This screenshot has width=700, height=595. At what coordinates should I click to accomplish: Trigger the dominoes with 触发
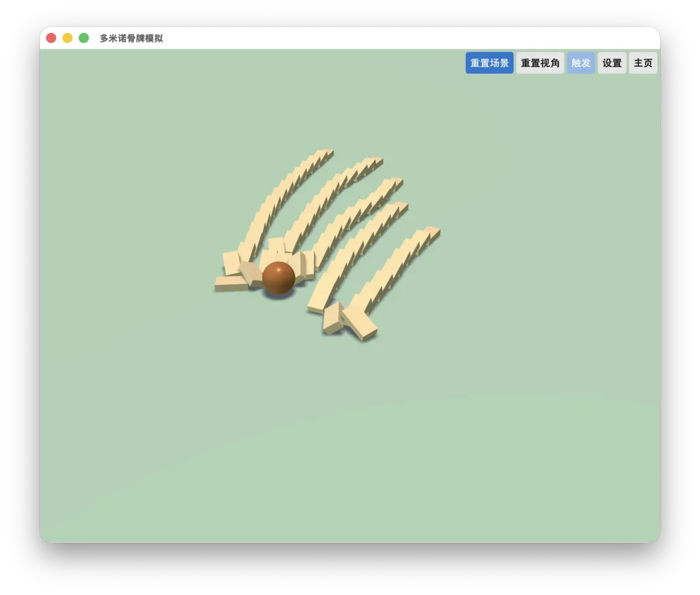pos(581,63)
